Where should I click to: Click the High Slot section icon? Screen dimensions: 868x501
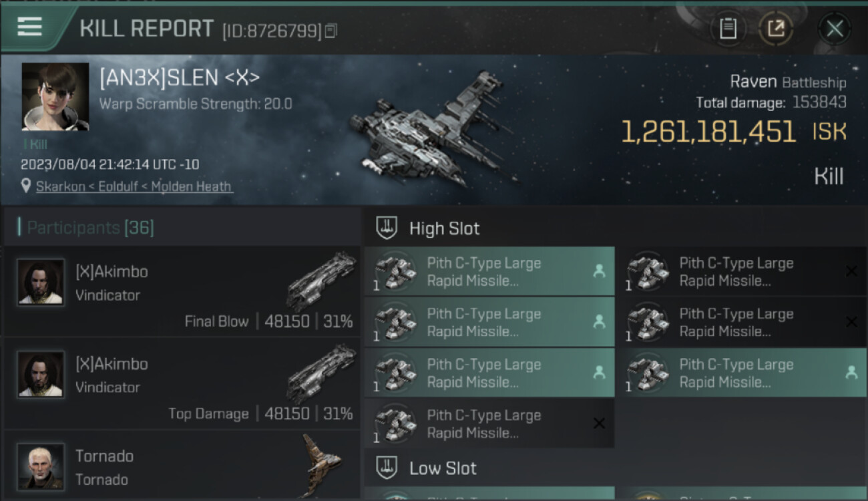point(387,228)
